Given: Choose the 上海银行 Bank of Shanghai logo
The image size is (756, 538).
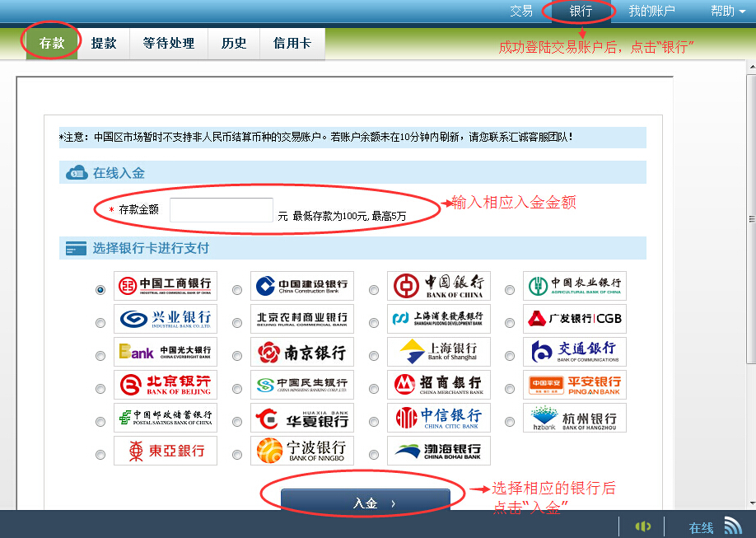Looking at the screenshot, I should (x=439, y=352).
